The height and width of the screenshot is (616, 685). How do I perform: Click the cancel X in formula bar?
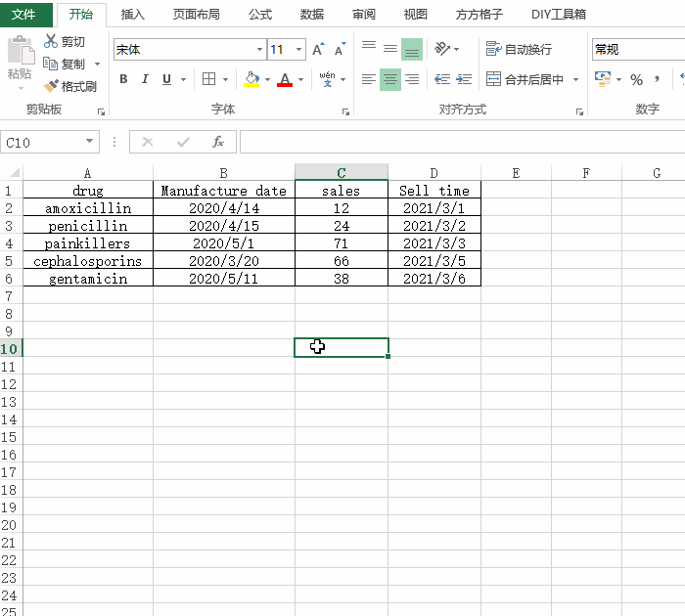pyautogui.click(x=148, y=142)
